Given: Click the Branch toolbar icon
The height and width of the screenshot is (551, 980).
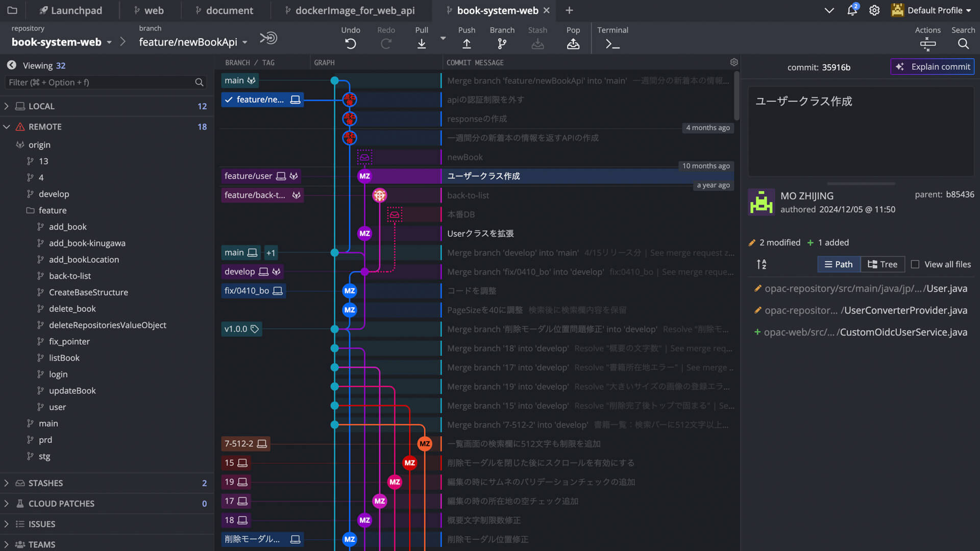Looking at the screenshot, I should (502, 44).
